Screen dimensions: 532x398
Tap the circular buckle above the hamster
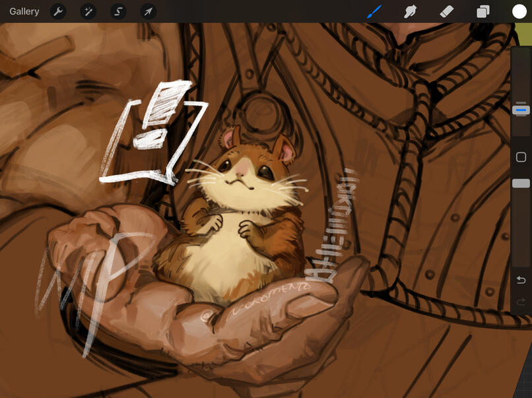(x=262, y=111)
